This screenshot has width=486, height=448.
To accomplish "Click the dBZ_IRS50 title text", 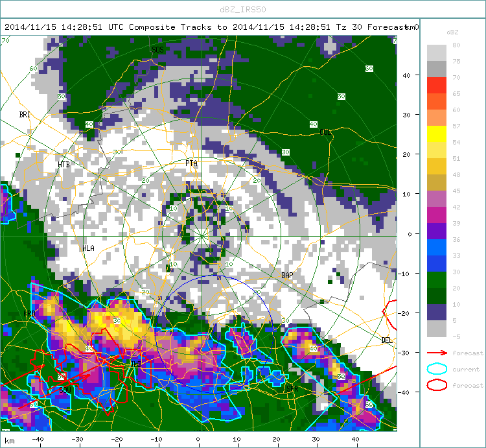I will pyautogui.click(x=243, y=10).
